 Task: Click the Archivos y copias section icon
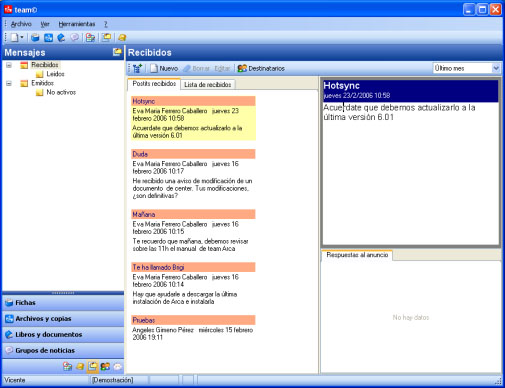tap(9, 319)
